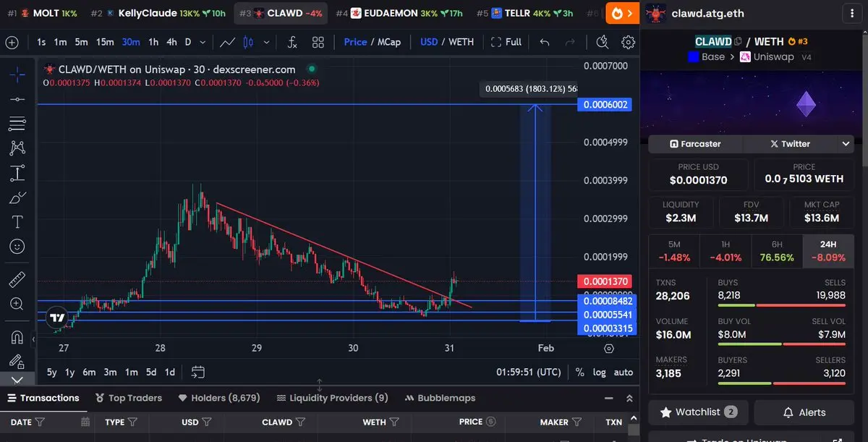Expand the drawing toolbar bottom chevron

point(17,378)
